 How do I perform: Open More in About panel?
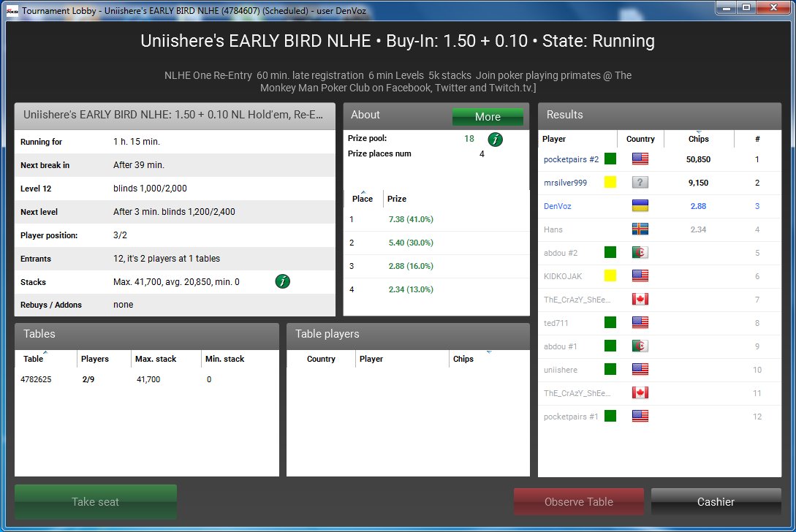point(488,117)
